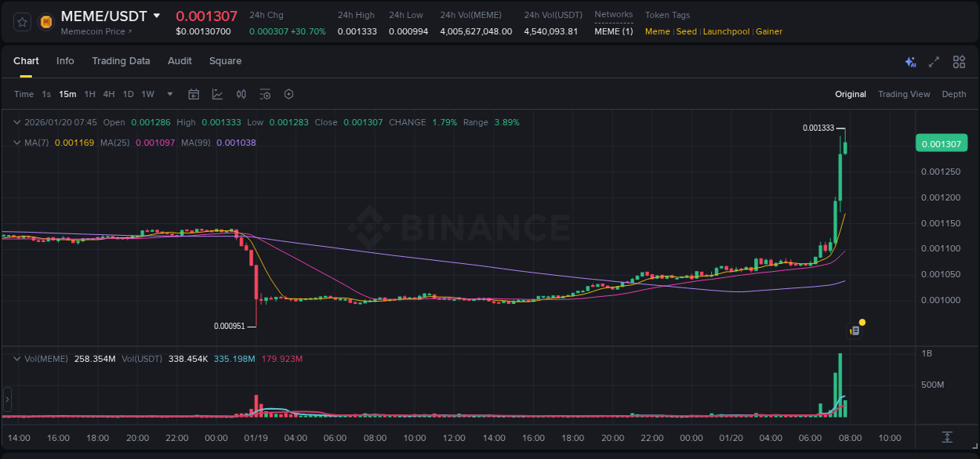Collapse the OHLC info row chevron
This screenshot has height=459, width=980.
coord(16,122)
